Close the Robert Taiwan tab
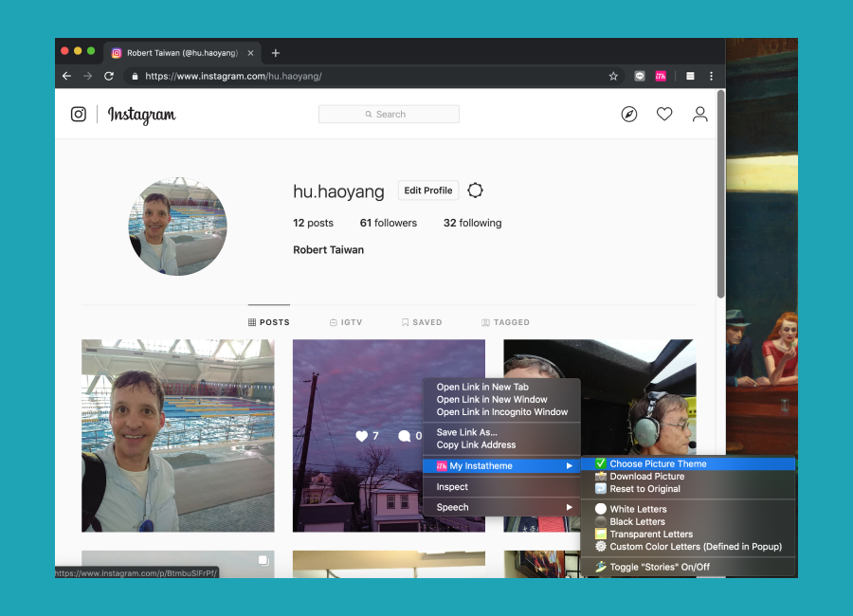853x616 pixels. pyautogui.click(x=250, y=53)
